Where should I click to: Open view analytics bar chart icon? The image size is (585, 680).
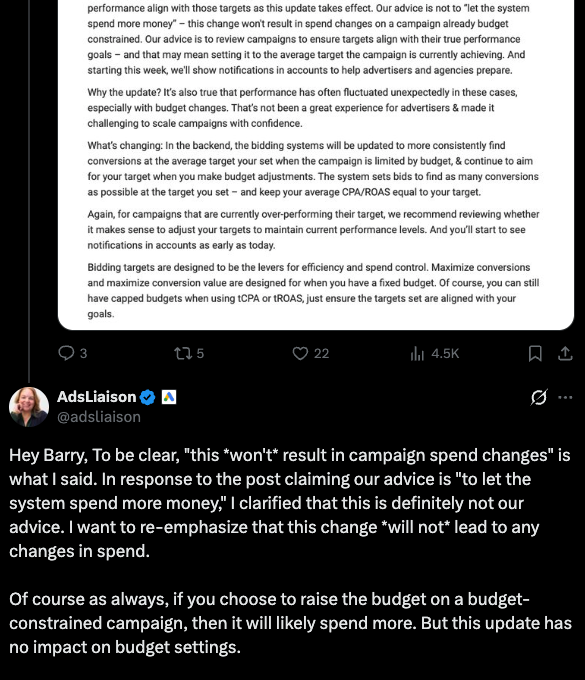(417, 353)
